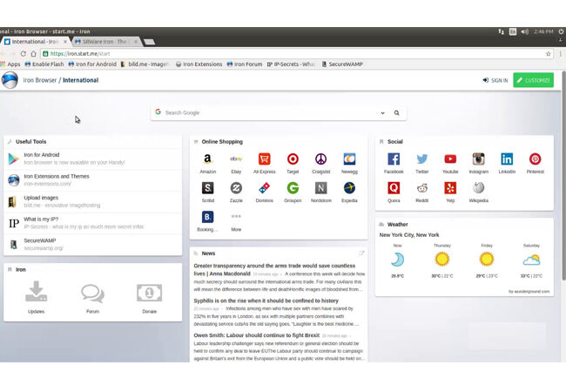Open the Dominos icon

264,188
